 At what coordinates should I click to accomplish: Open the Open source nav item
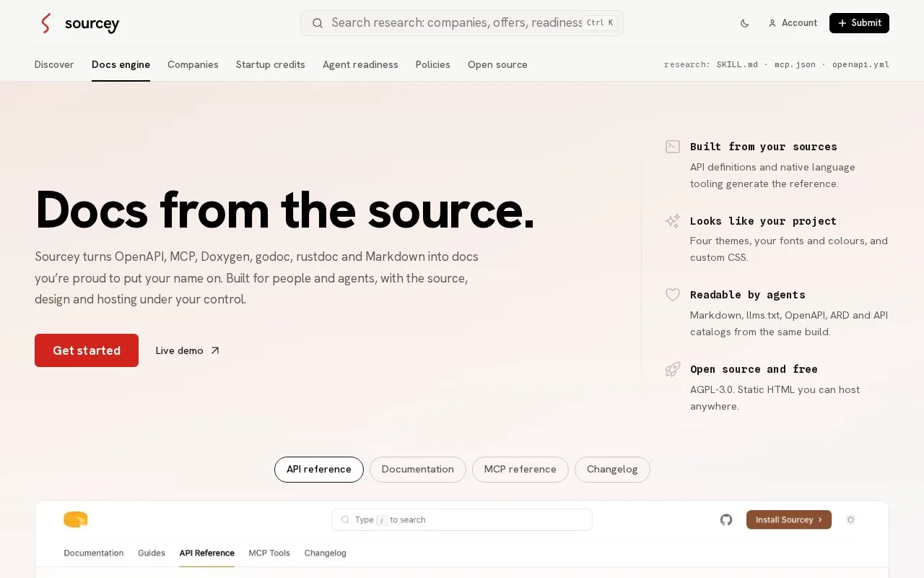(x=497, y=64)
